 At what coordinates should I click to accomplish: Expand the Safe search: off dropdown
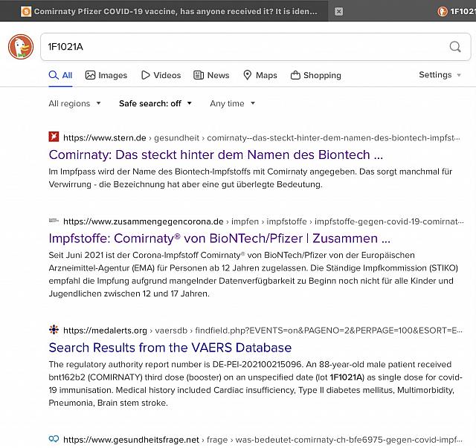click(x=155, y=103)
